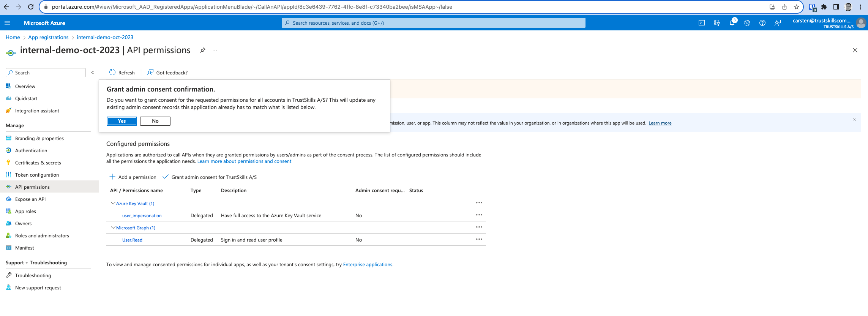Click the sidebar Search field

coord(46,73)
